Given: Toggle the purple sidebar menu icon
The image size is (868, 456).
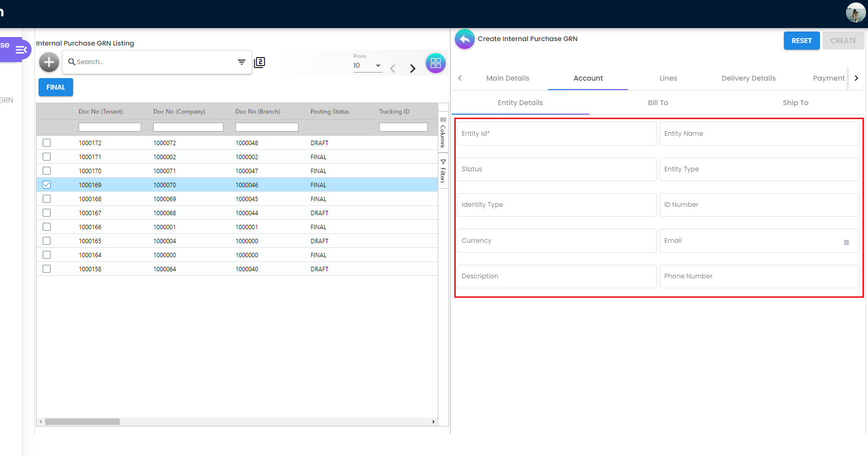Looking at the screenshot, I should click(22, 50).
